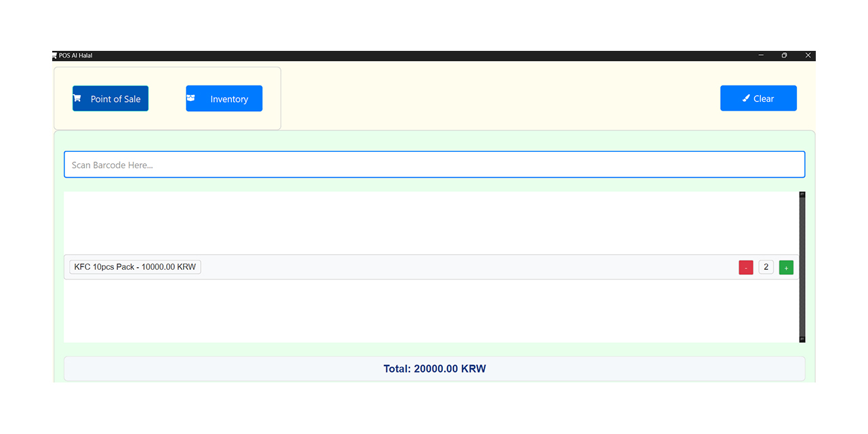Select the KFC item row in the cart list
Viewport: 868px width, 434px height.
click(x=434, y=267)
